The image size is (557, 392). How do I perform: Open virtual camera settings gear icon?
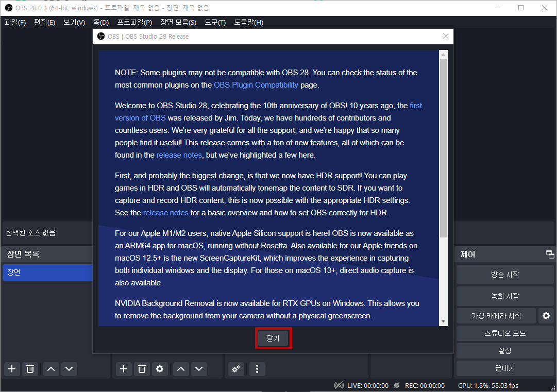(546, 316)
